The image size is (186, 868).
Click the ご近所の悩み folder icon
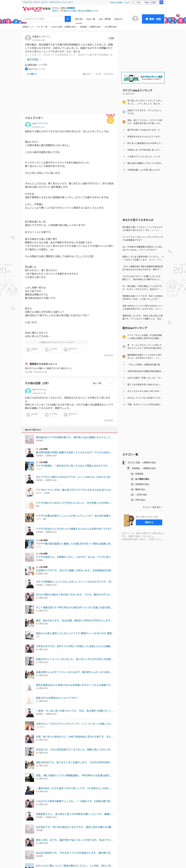132,494
